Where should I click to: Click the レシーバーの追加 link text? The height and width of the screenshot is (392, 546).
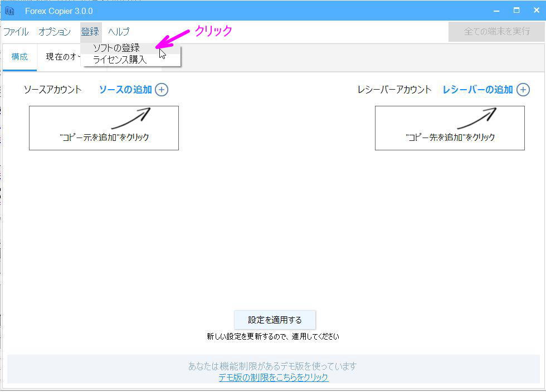pyautogui.click(x=477, y=90)
